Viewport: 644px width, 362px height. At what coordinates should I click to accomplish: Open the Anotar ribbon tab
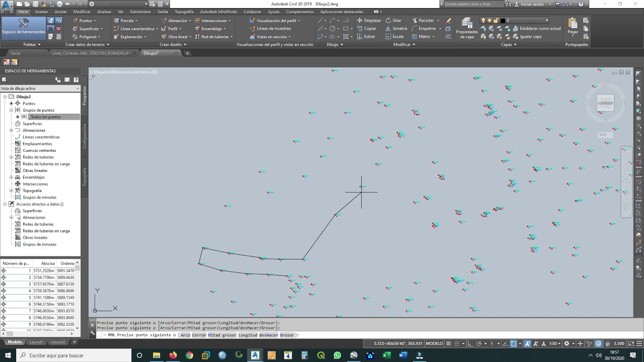tap(60, 12)
